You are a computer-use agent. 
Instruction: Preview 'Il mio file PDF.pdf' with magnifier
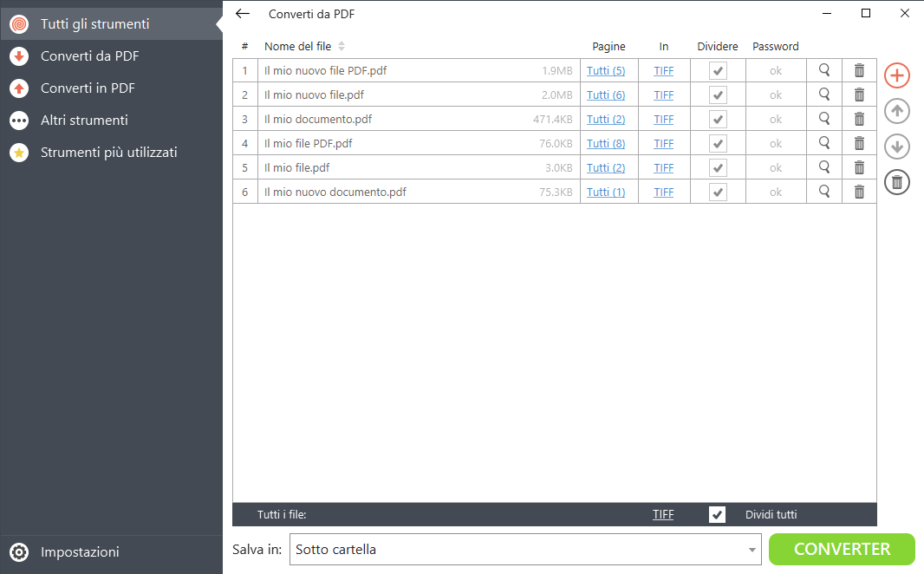point(824,142)
